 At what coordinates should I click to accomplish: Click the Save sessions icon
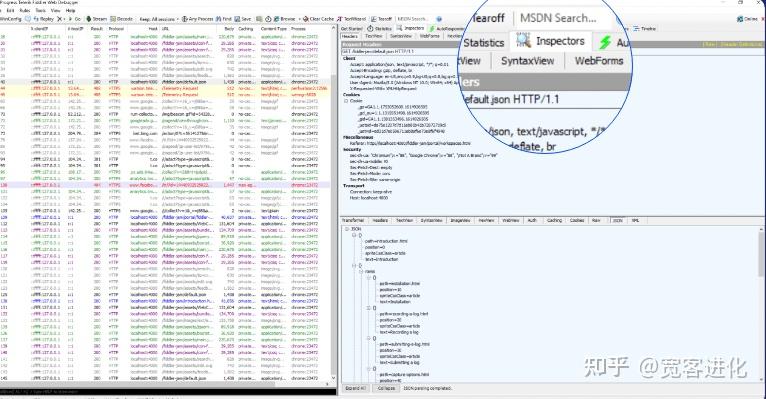point(237,19)
